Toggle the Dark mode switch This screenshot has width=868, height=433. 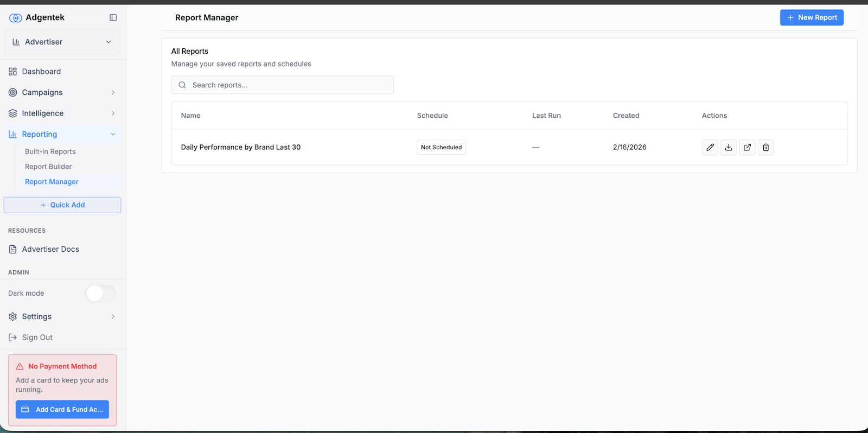point(100,294)
